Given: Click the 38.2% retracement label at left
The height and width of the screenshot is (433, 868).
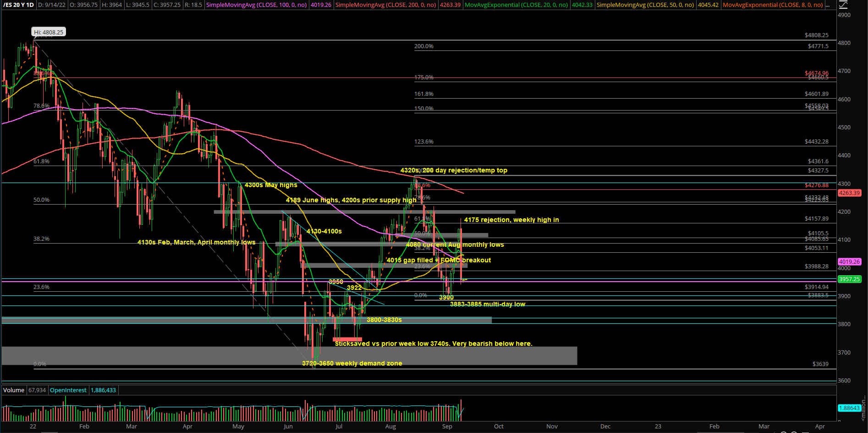Looking at the screenshot, I should (41, 239).
